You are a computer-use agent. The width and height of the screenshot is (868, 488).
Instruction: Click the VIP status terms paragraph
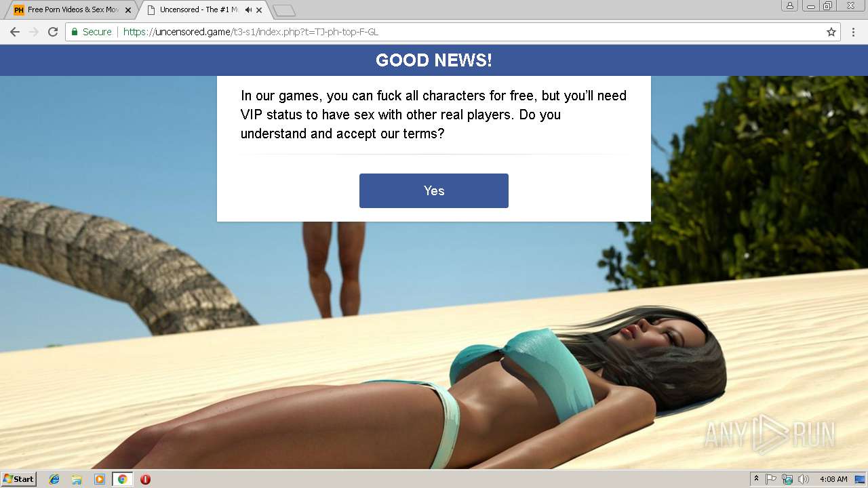[434, 115]
